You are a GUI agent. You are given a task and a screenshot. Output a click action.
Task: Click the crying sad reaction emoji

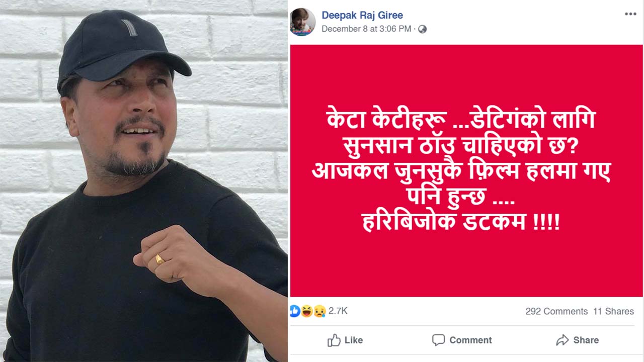pyautogui.click(x=319, y=311)
